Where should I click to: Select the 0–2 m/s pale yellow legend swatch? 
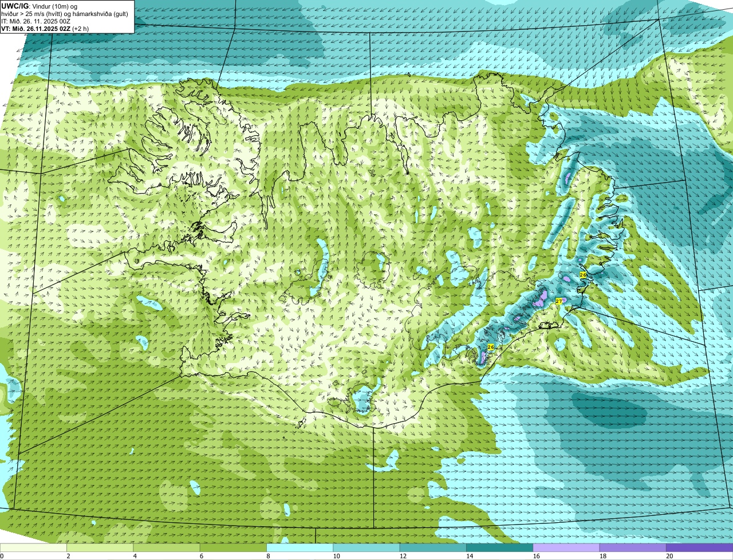point(33,547)
